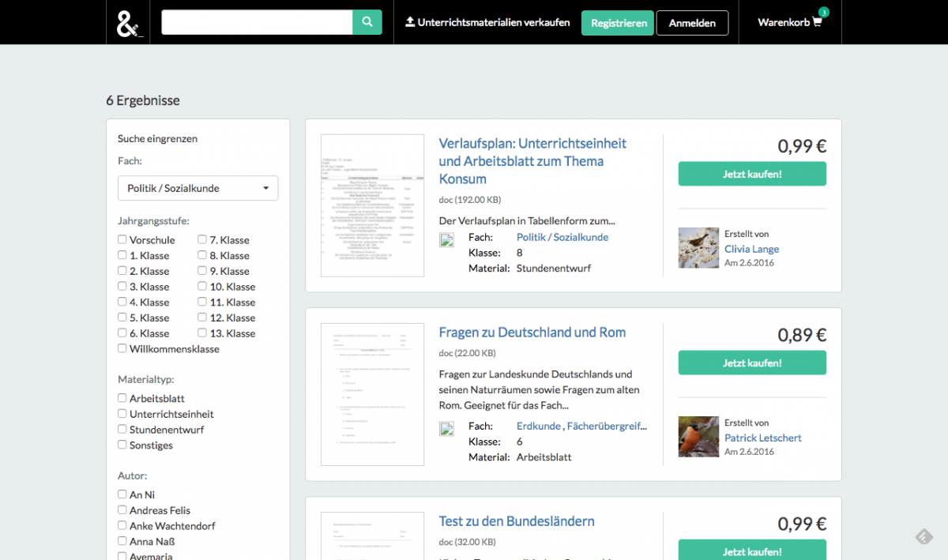Click upload icon beside Unterrichtsmaterialien verkaufen
Viewport: 948px width, 560px height.
pos(410,22)
